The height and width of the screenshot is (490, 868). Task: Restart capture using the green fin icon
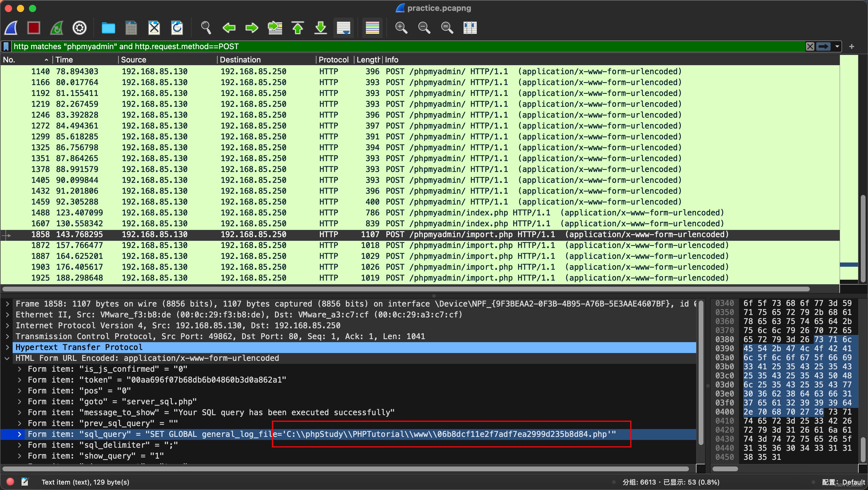coord(57,28)
